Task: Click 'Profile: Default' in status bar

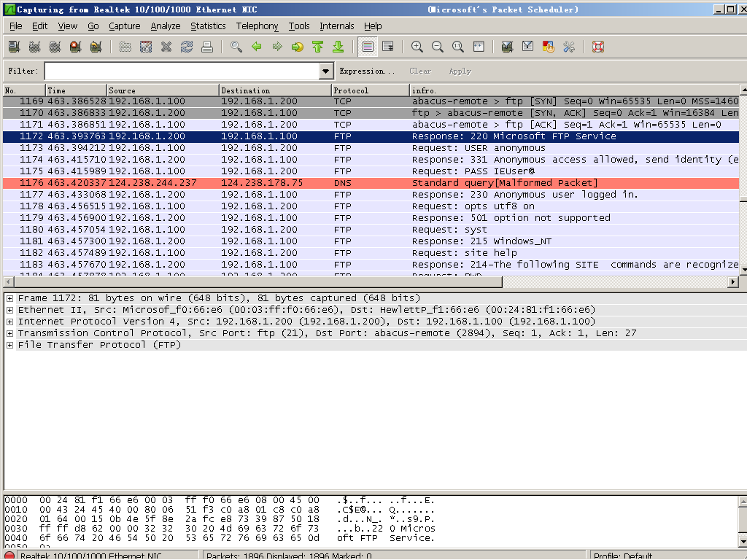Action: click(x=623, y=556)
